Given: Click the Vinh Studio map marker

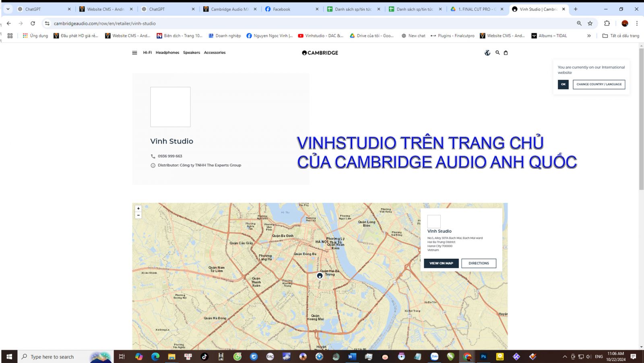Looking at the screenshot, I should (320, 276).
